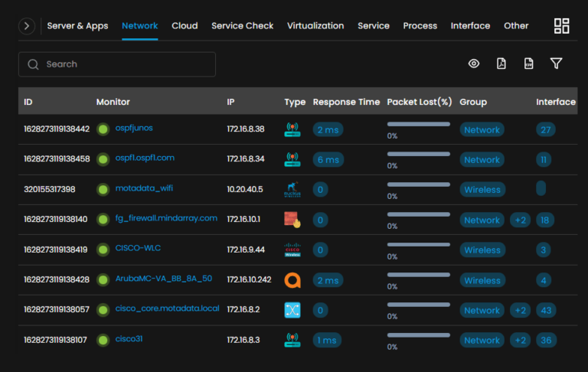Expand +2 groups for fg_firewall.mindarray.com

520,220
